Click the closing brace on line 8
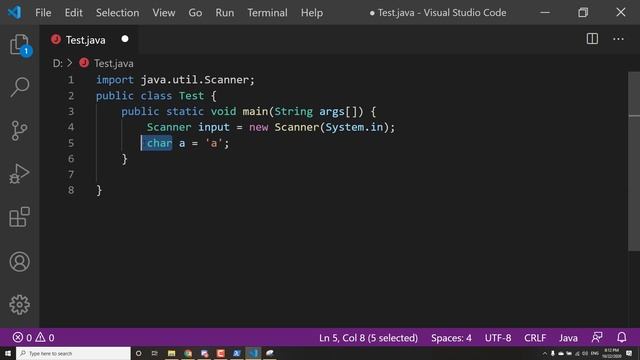This screenshot has width=640, height=360. point(99,190)
